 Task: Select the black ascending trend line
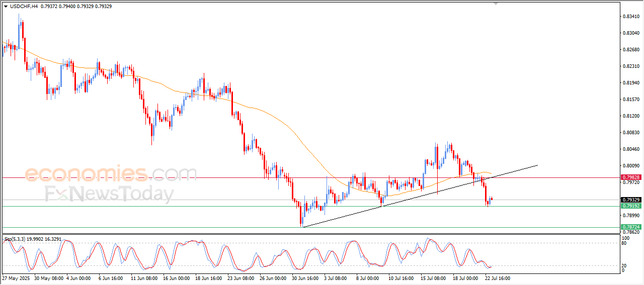pyautogui.click(x=421, y=196)
